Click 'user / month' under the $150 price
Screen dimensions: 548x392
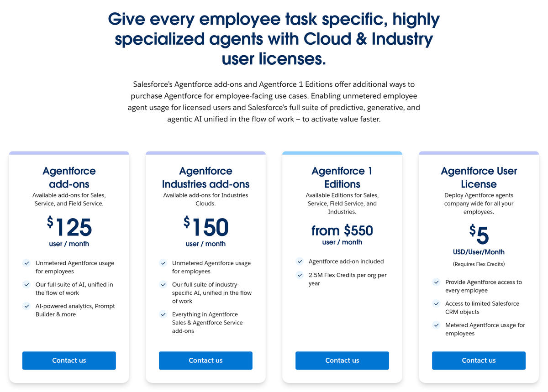205,244
